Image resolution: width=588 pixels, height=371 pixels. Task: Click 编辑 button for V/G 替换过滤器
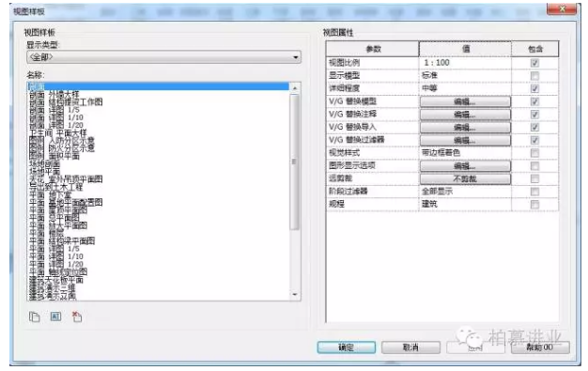465,140
